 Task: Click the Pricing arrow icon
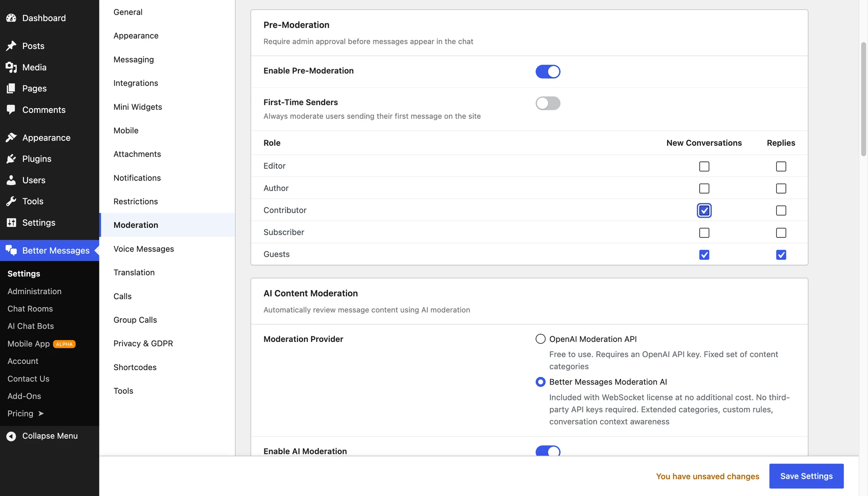pos(41,414)
